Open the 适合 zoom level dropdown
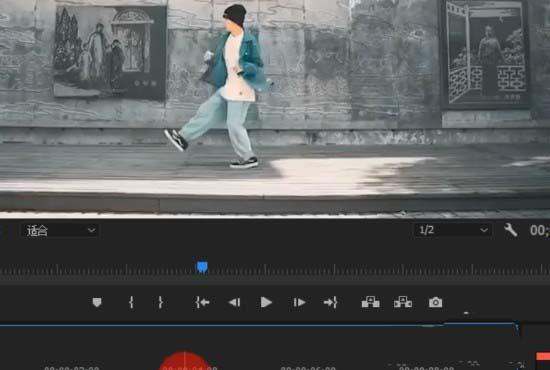Image resolution: width=550 pixels, height=370 pixels. 60,230
